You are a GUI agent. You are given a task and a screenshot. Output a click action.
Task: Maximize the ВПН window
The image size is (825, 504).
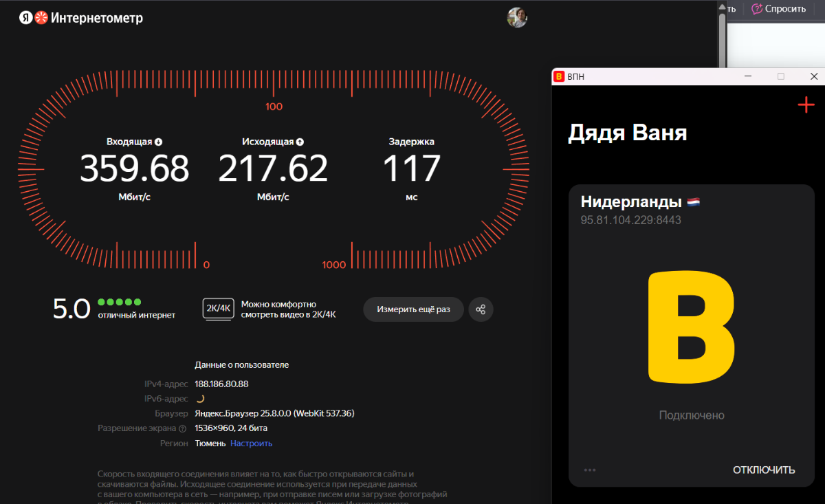tap(780, 77)
